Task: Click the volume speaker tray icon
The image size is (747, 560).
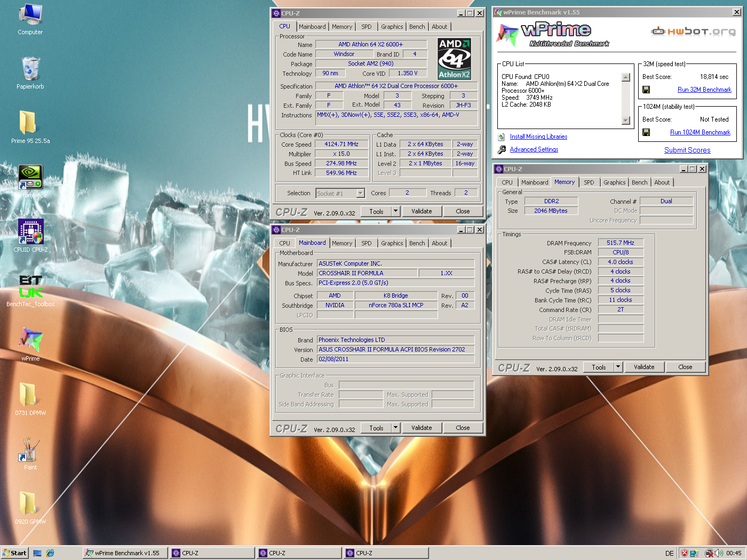Action: (x=719, y=553)
